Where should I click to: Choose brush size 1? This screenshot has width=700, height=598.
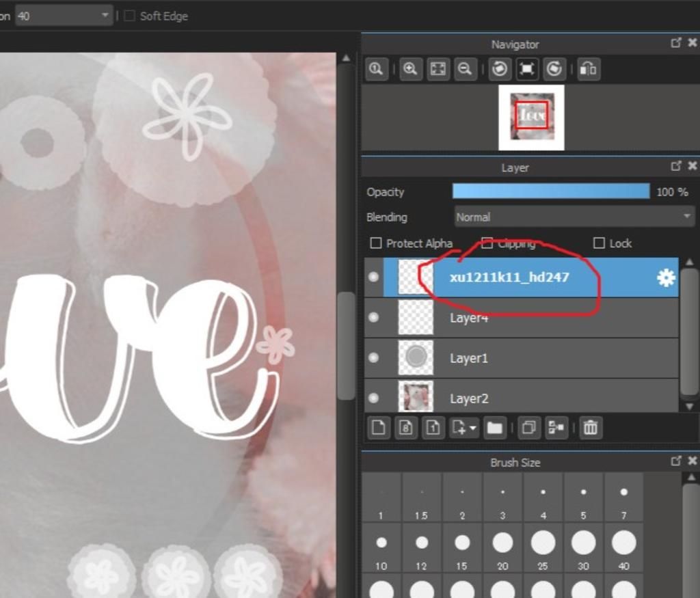[x=381, y=498]
